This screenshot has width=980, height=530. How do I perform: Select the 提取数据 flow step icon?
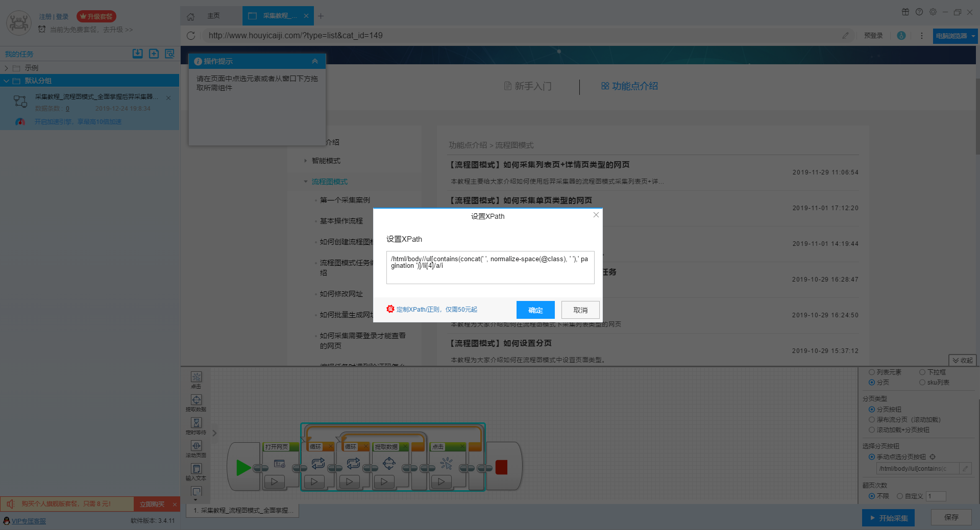389,464
